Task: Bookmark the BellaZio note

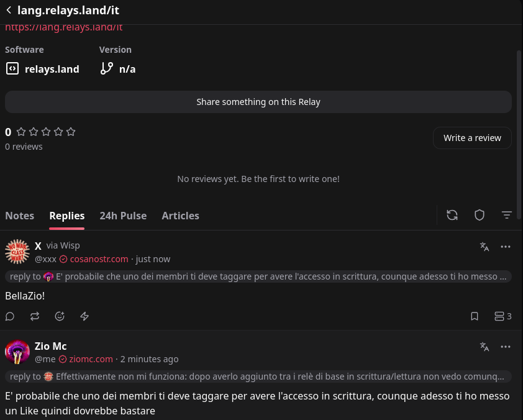Action: (x=475, y=316)
